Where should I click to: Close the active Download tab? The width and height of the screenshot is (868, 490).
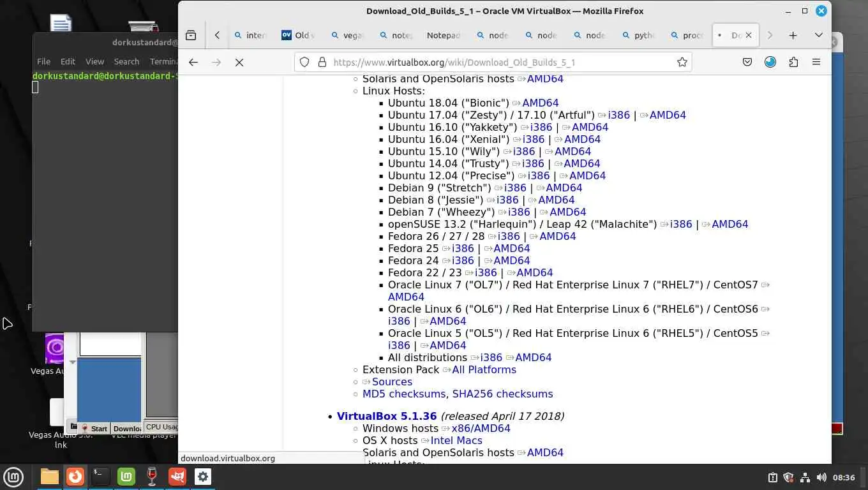click(749, 35)
